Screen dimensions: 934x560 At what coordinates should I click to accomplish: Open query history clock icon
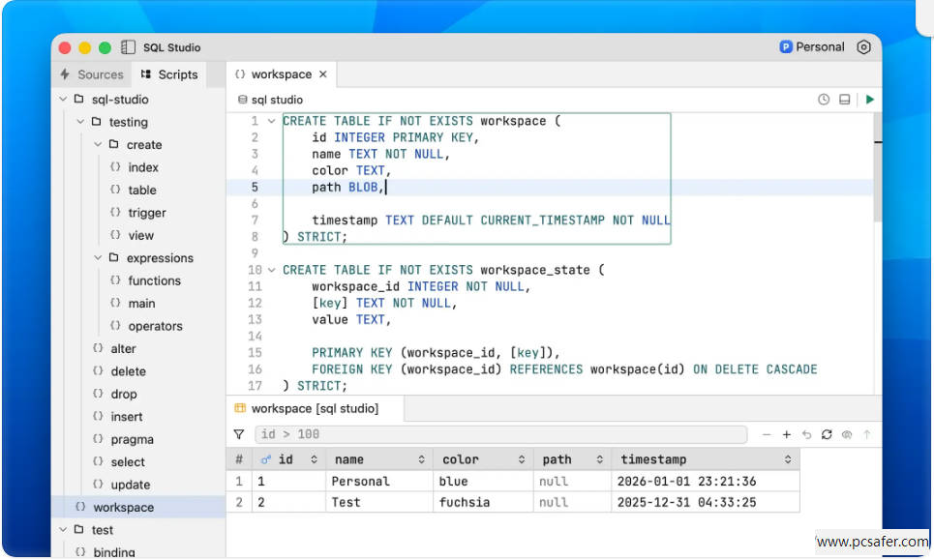tap(824, 100)
